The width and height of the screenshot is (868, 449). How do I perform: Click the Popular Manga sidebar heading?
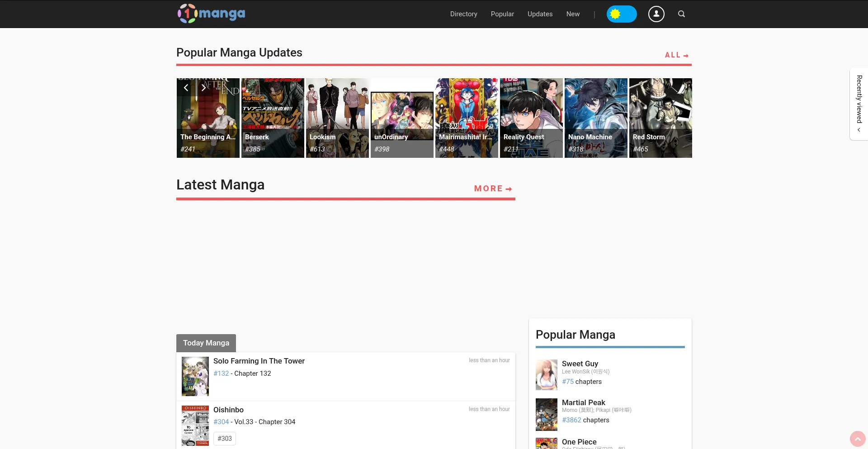pos(576,335)
